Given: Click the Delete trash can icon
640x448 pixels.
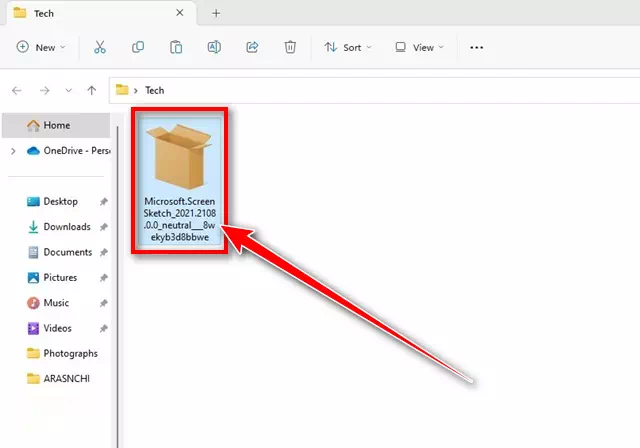Looking at the screenshot, I should (290, 47).
